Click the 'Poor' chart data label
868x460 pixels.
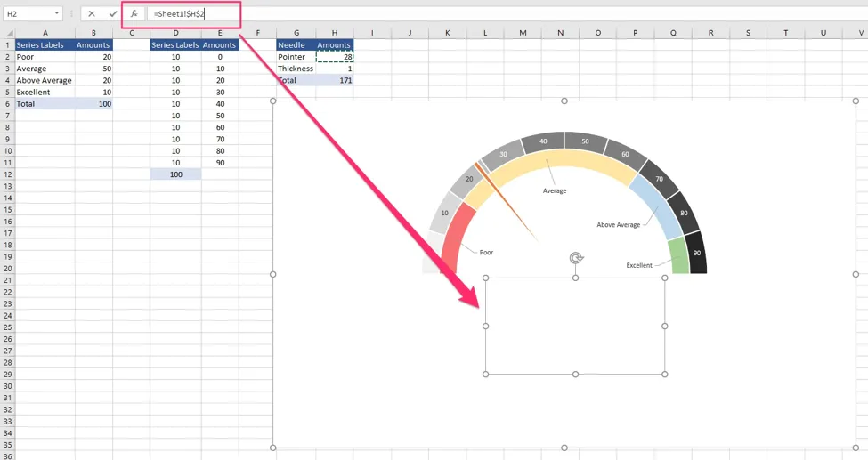click(x=486, y=253)
